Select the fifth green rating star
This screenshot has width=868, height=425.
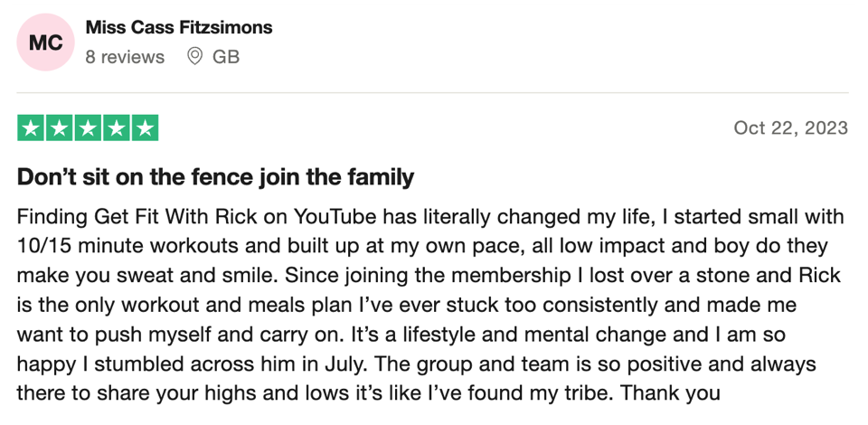click(x=145, y=127)
